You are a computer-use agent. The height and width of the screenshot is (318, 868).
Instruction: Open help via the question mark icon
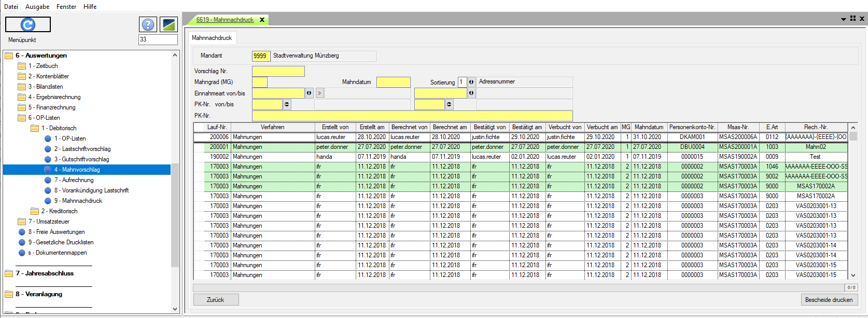[x=148, y=24]
